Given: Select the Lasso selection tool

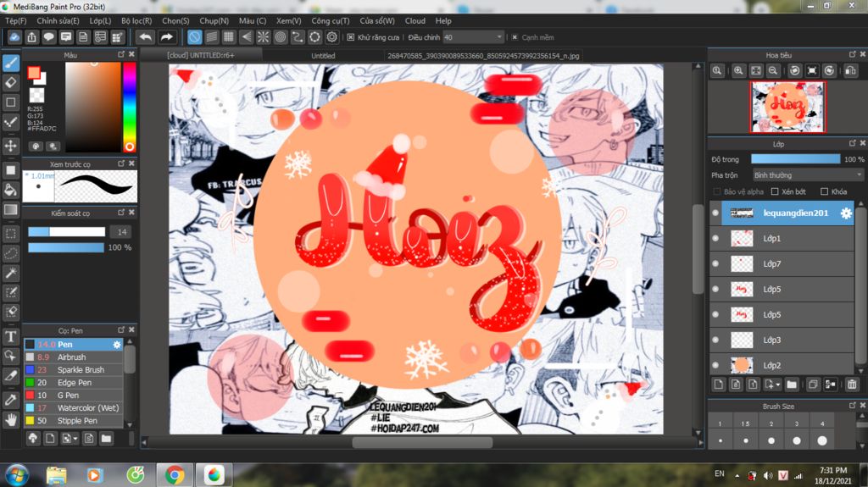Looking at the screenshot, I should [x=11, y=253].
